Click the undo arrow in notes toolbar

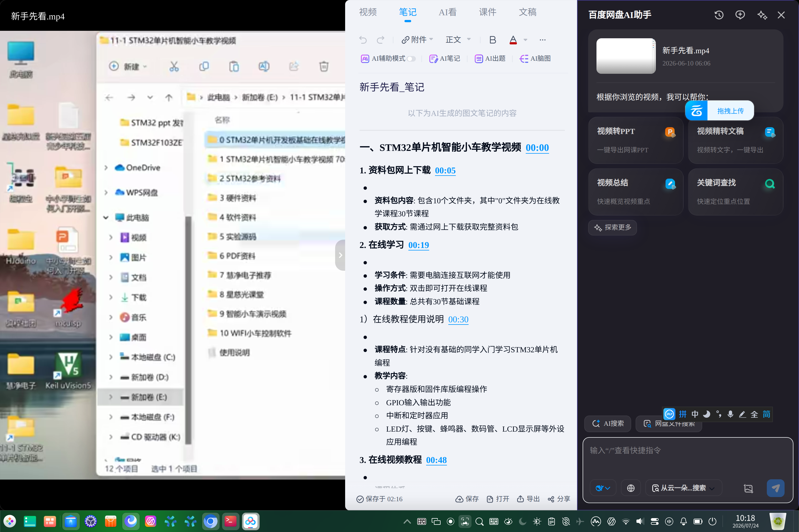363,40
